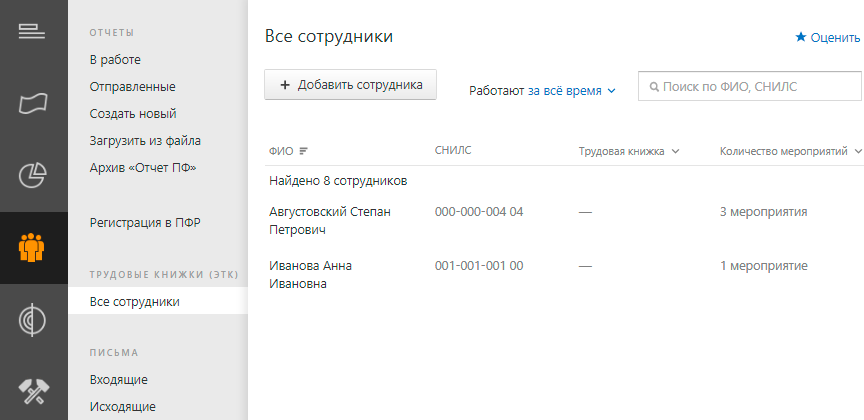Open employee Августовский Степан Петрович
Image resolution: width=864 pixels, height=420 pixels.
(330, 220)
